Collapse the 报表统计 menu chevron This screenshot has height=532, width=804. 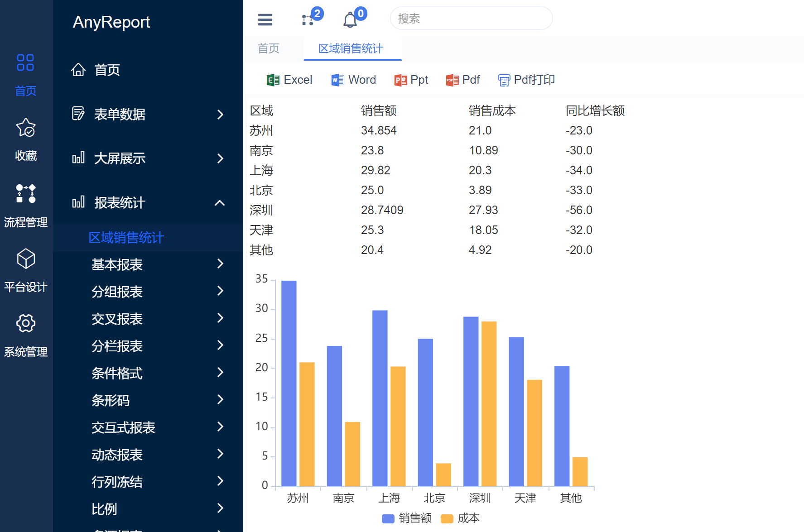tap(220, 203)
